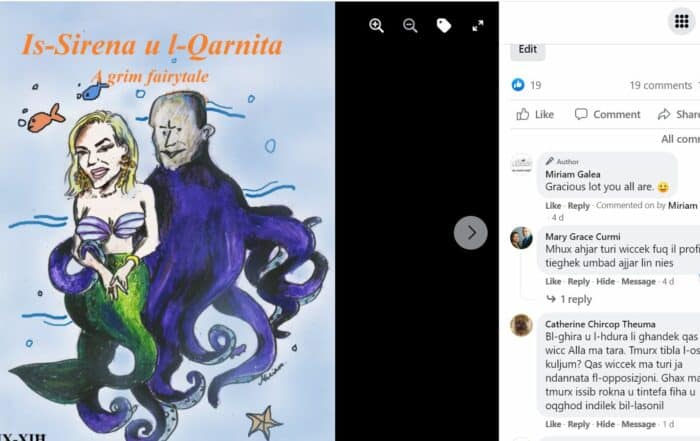This screenshot has width=700, height=441.
Task: Reply to Miriam Galea's comment
Action: tap(579, 206)
